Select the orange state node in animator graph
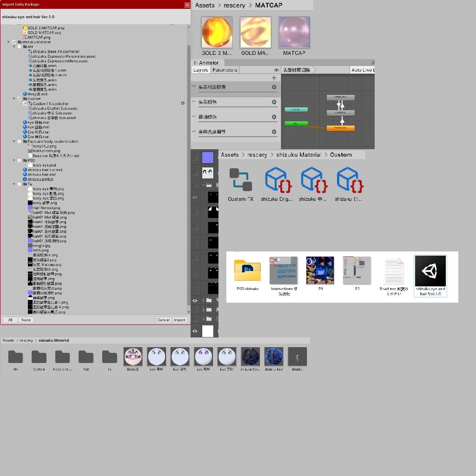476x476 pixels. [340, 128]
